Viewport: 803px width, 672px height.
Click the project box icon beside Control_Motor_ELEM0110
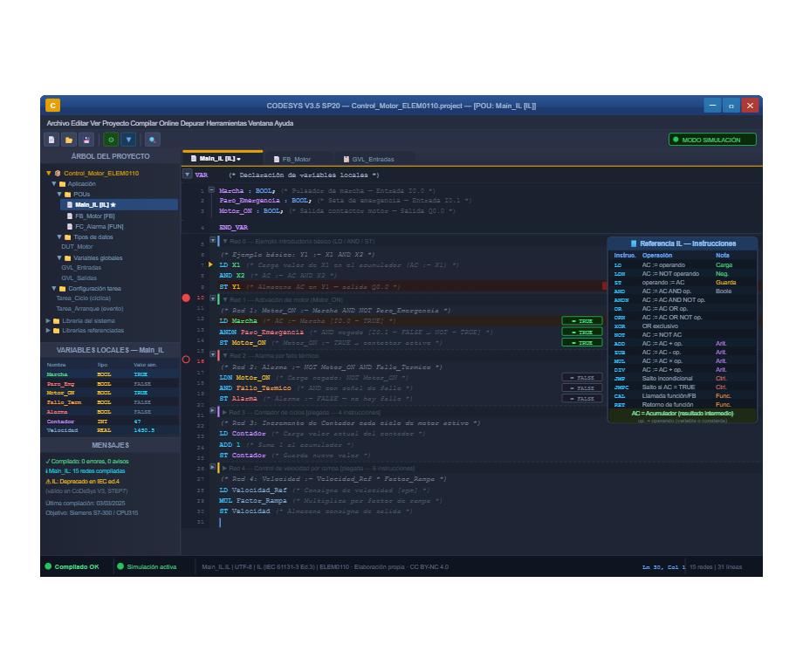(x=58, y=173)
